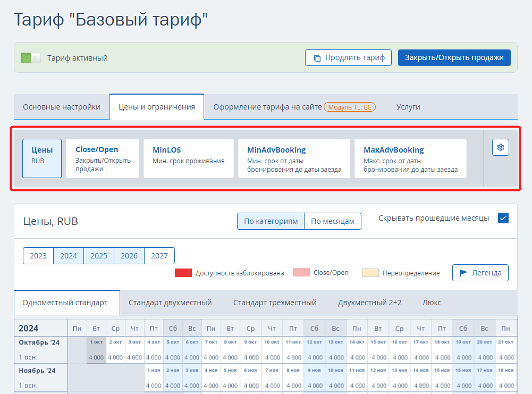Select the Close/Open restriction card
The image size is (532, 394).
pyautogui.click(x=102, y=158)
